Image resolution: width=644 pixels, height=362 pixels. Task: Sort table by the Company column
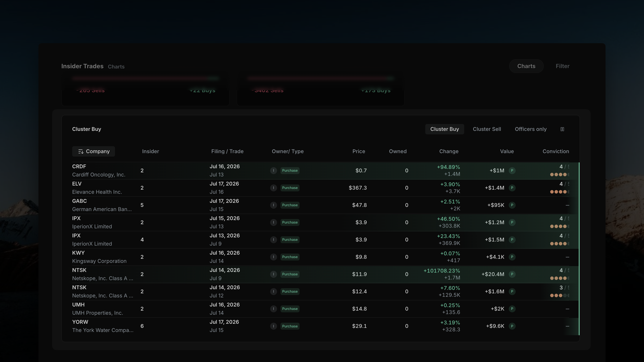coord(94,151)
